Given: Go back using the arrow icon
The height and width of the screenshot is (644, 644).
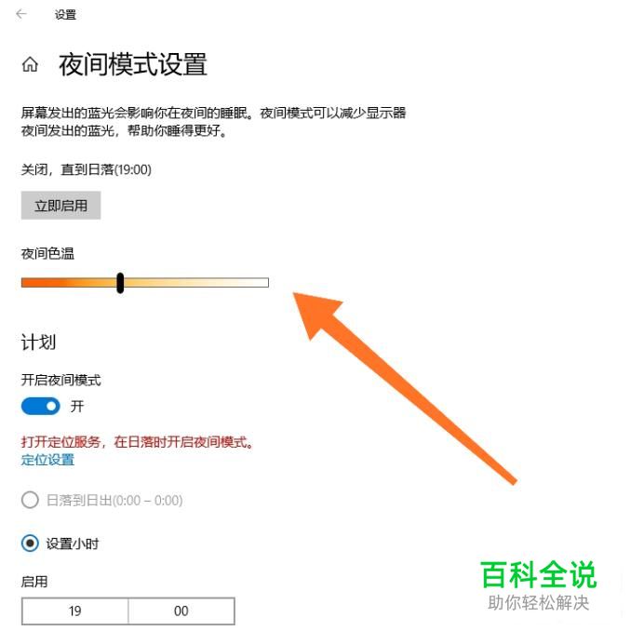Looking at the screenshot, I should (21, 14).
